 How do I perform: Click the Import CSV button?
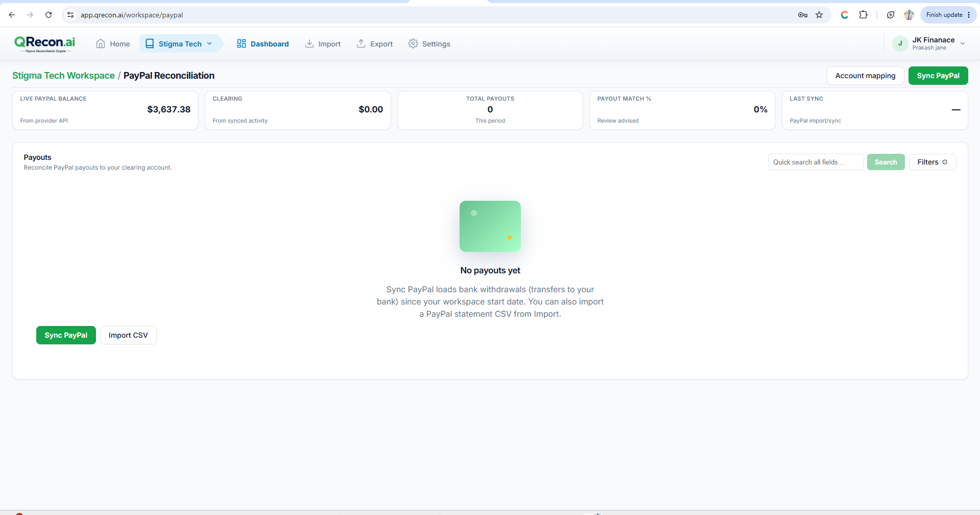(x=128, y=335)
